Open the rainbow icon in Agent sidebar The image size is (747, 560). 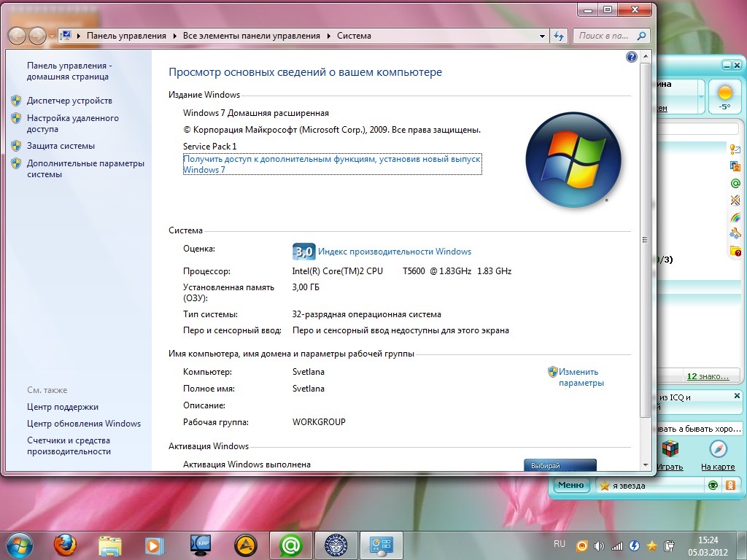click(x=735, y=217)
